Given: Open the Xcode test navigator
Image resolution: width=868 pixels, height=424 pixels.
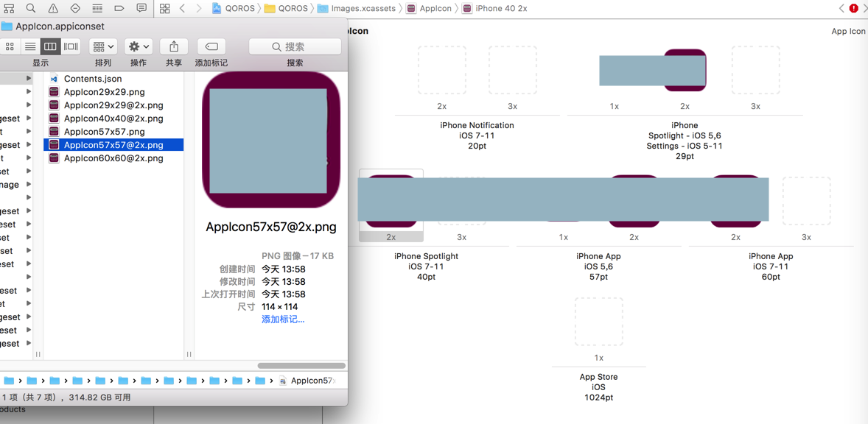Looking at the screenshot, I should [75, 8].
